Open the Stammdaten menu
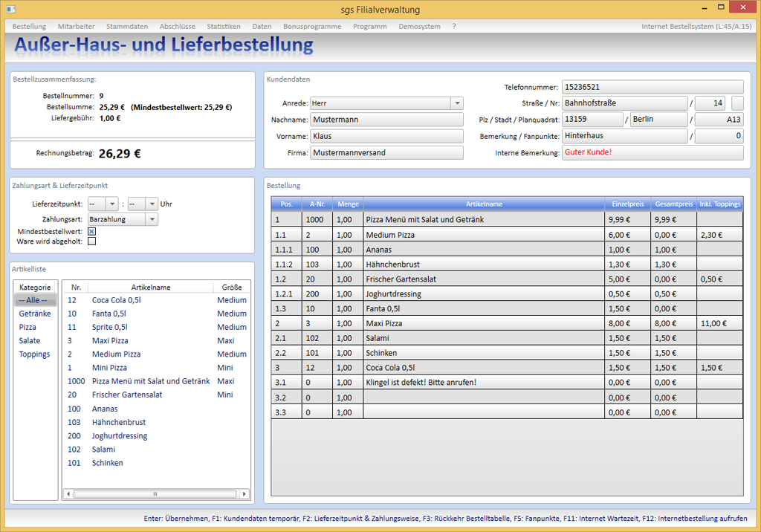Image resolution: width=761 pixels, height=532 pixels. coord(127,26)
